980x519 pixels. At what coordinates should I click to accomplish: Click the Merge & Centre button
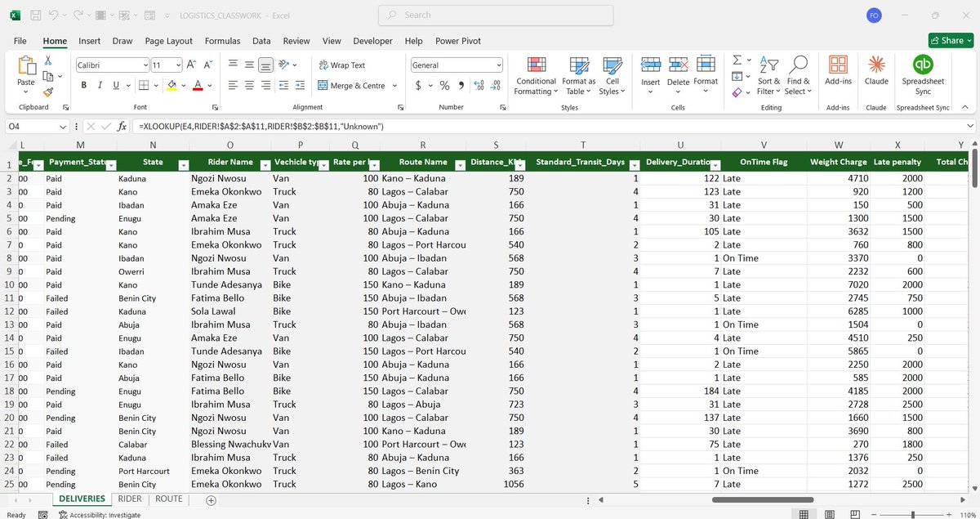351,85
